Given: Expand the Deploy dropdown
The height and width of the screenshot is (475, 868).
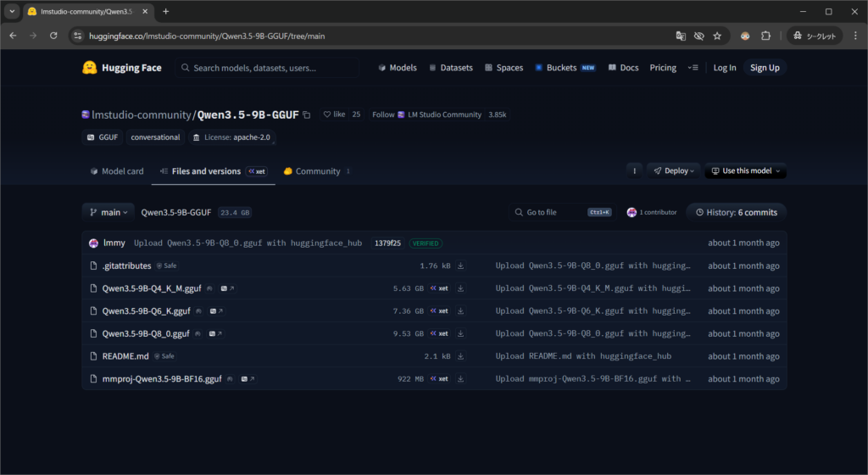Looking at the screenshot, I should (674, 170).
